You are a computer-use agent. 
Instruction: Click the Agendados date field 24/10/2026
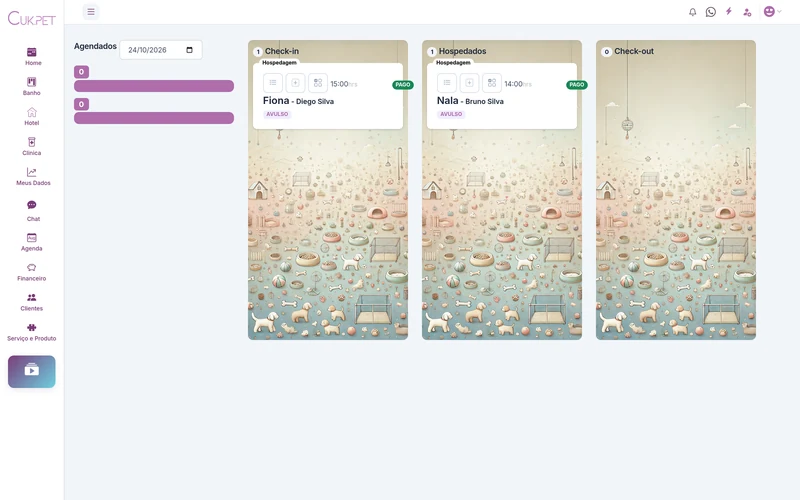tap(161, 50)
